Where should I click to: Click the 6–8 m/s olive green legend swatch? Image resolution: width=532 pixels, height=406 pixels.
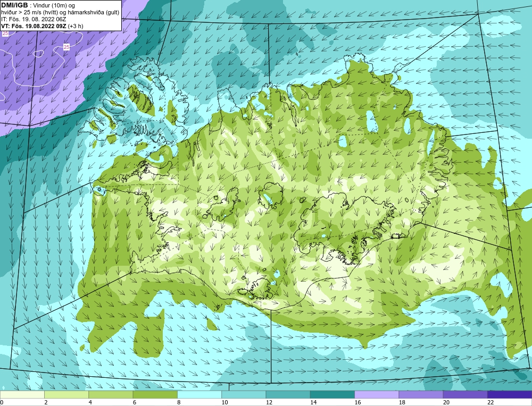pyautogui.click(x=155, y=394)
